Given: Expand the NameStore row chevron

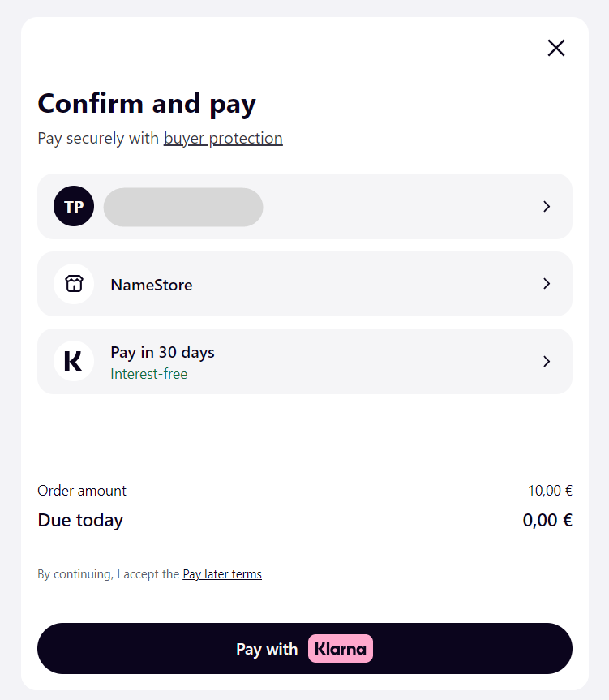Looking at the screenshot, I should (x=547, y=284).
